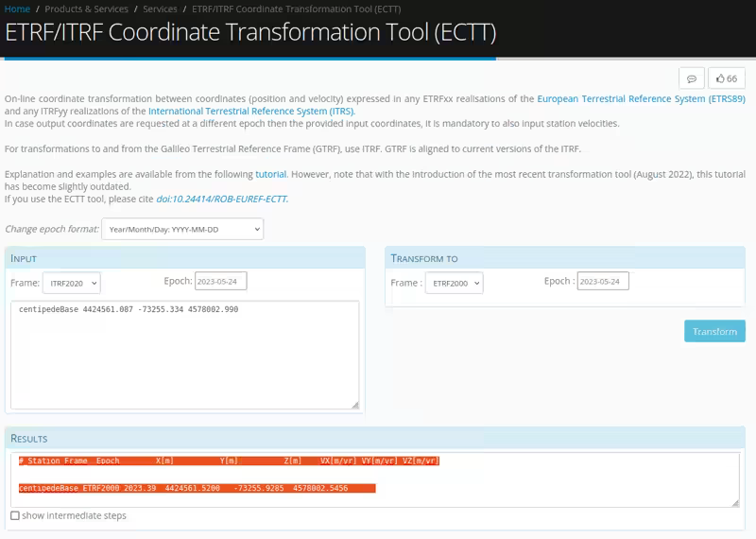Click the Input Epoch date field
This screenshot has height=539, width=756.
tap(220, 281)
